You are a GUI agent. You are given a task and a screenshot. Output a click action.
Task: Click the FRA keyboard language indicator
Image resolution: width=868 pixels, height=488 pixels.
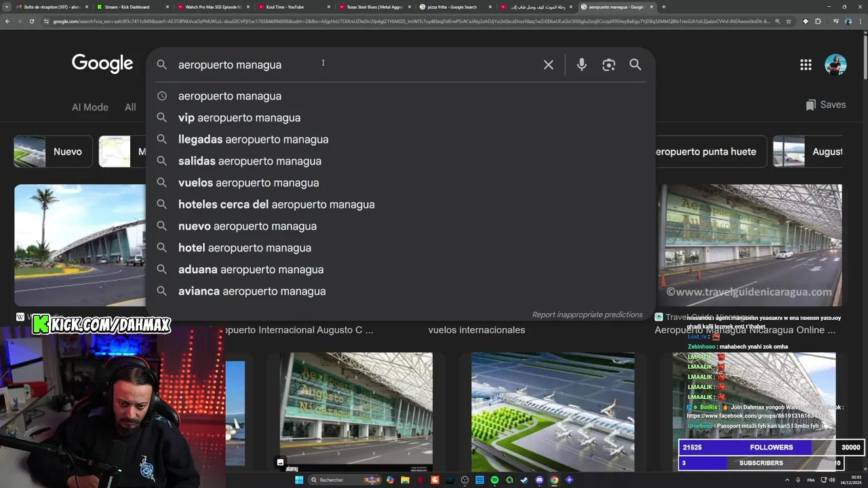[x=811, y=480]
